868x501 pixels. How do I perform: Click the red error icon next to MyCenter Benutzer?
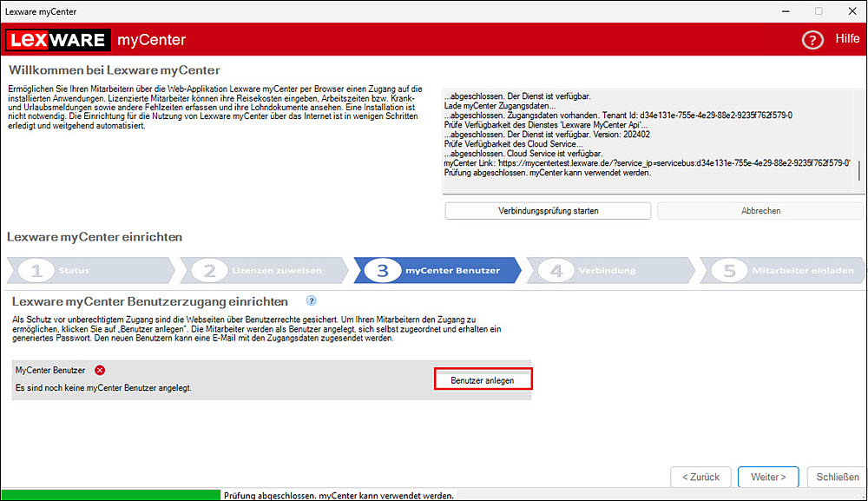click(x=100, y=370)
